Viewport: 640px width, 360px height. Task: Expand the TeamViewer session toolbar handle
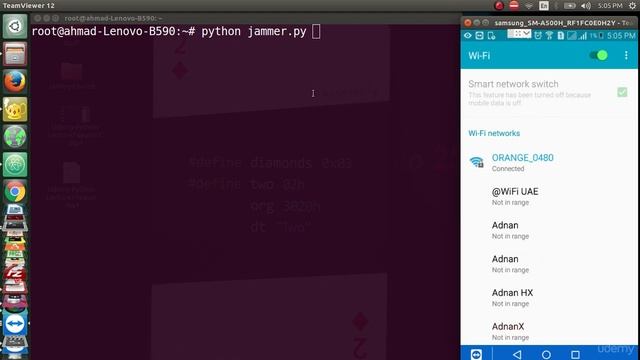click(x=519, y=34)
